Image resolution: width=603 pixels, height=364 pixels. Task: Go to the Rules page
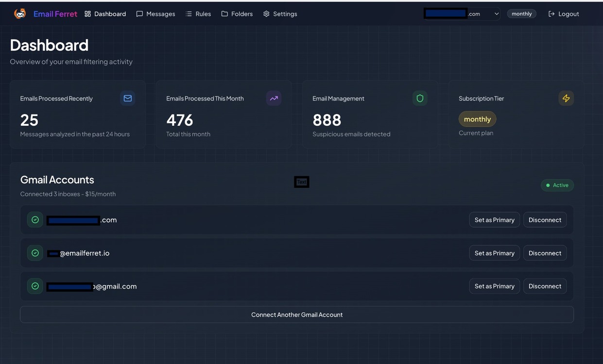[198, 14]
